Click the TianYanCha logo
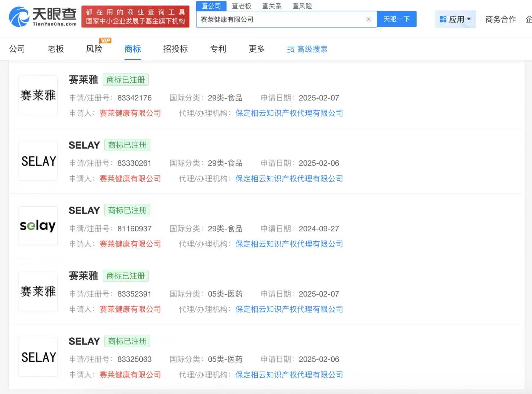The image size is (532, 394). click(43, 17)
